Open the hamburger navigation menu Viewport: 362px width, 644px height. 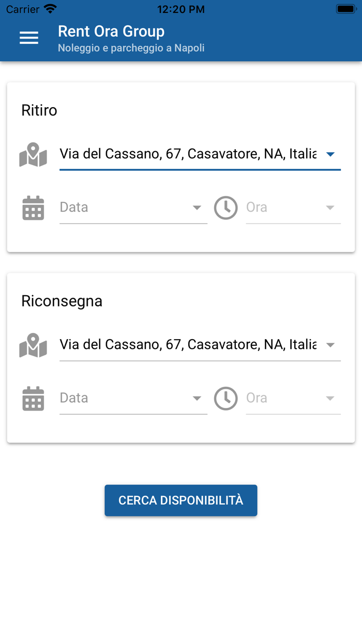(29, 38)
